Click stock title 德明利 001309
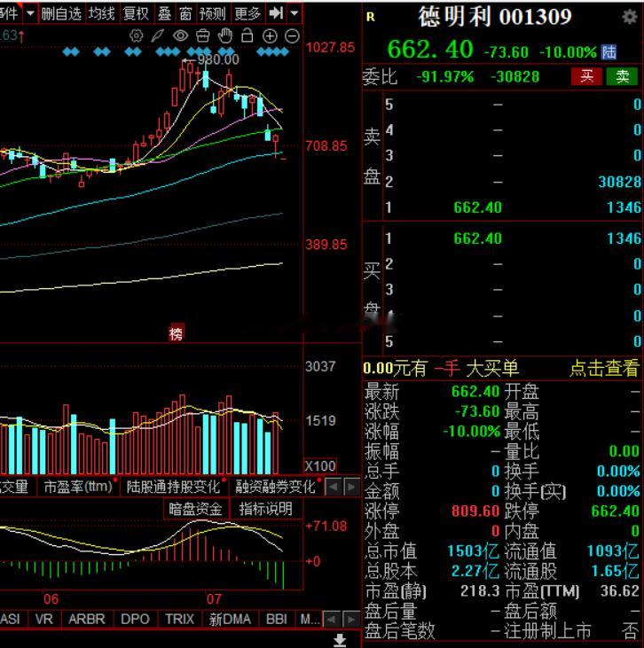This screenshot has width=644, height=648. pyautogui.click(x=495, y=17)
